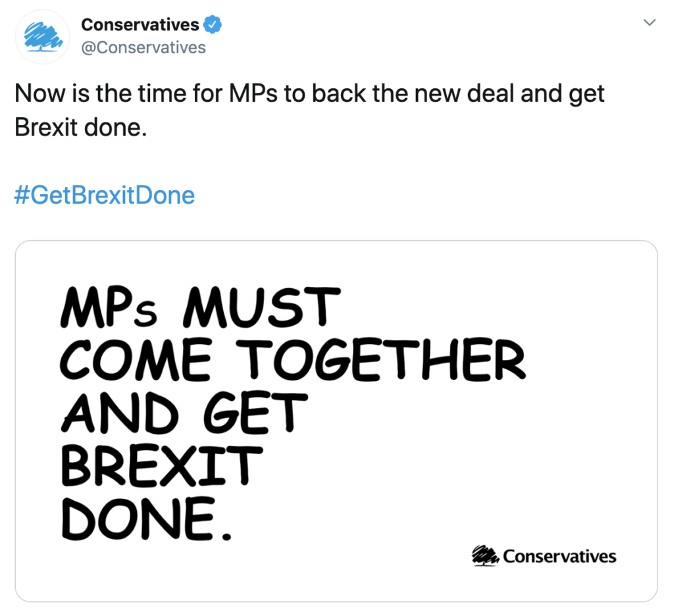Open the Conservatives display name link
The image size is (674, 616).
click(140, 26)
